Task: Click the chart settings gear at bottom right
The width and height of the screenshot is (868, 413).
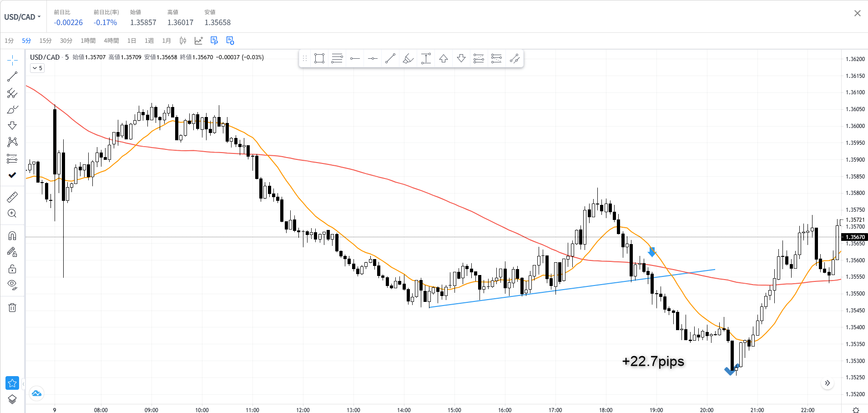Action: click(x=855, y=410)
